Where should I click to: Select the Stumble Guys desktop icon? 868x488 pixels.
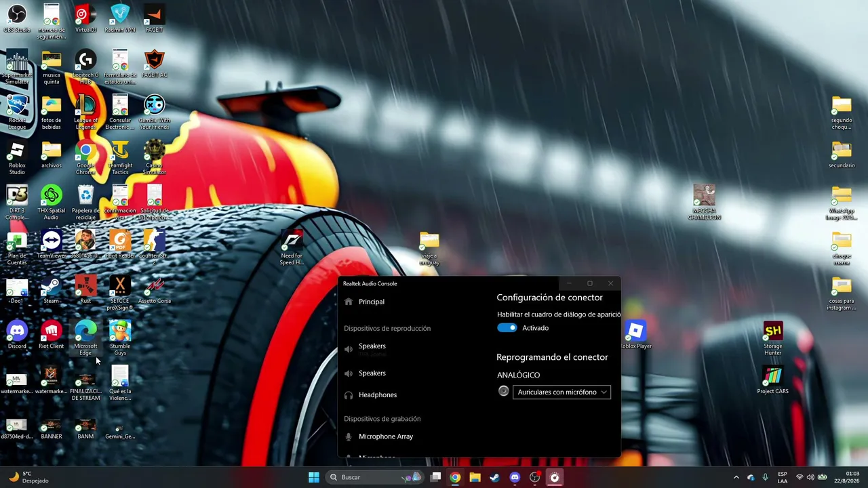[120, 339]
